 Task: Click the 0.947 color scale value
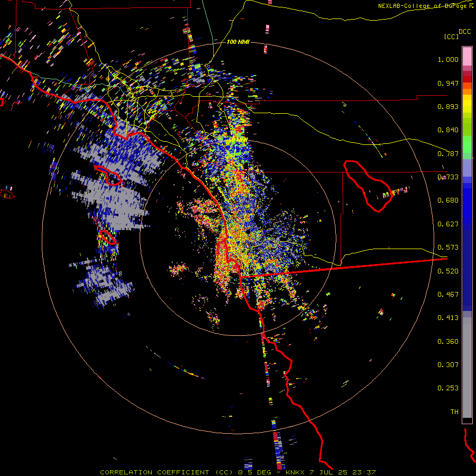448,83
